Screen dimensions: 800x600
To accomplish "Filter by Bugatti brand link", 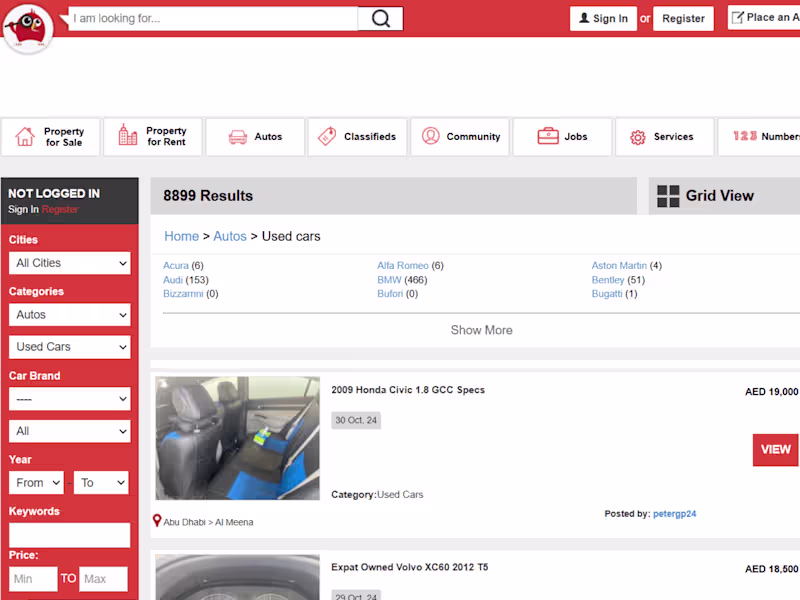I will (607, 293).
